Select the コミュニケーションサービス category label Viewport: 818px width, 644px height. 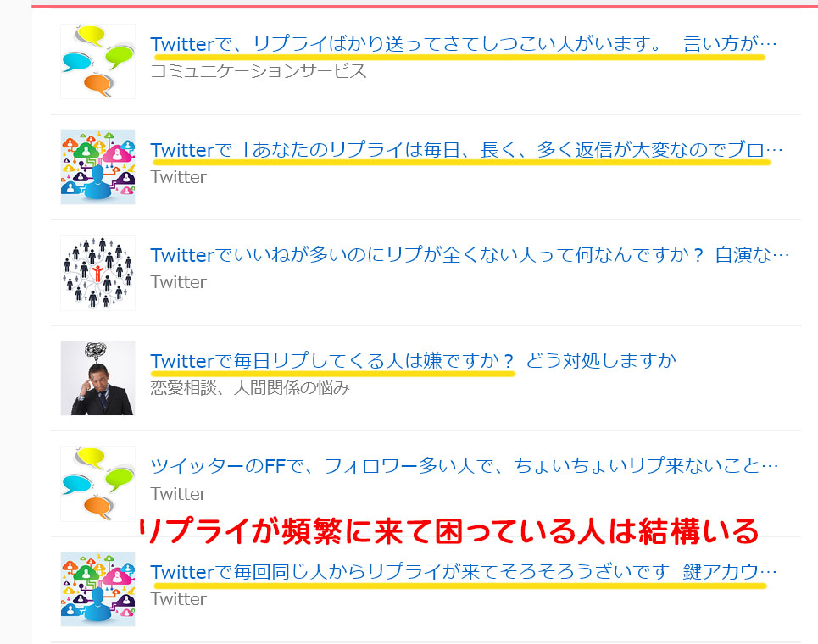[x=259, y=71]
